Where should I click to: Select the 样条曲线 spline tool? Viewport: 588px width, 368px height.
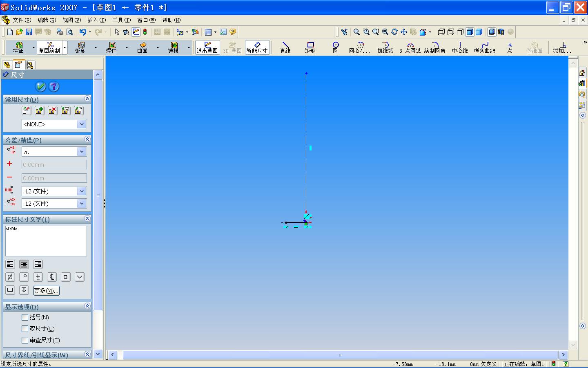tap(485, 47)
